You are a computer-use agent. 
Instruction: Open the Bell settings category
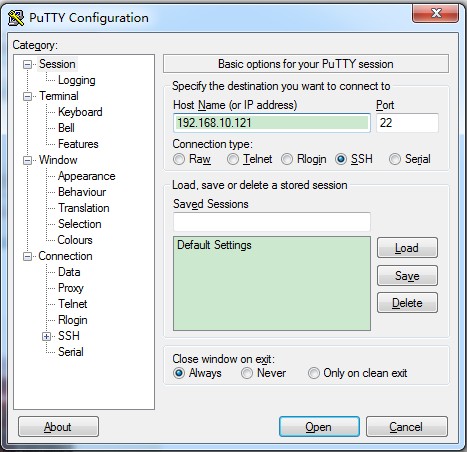point(66,128)
